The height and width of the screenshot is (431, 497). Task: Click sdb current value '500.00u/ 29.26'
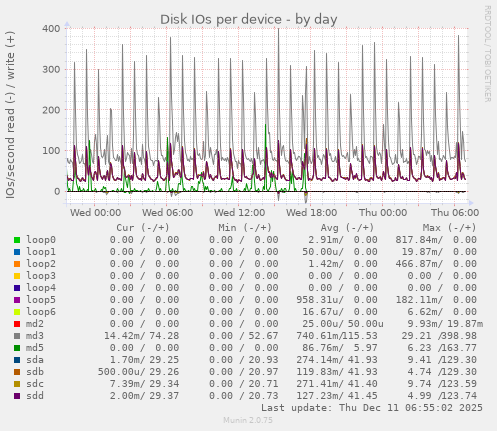click(x=138, y=372)
